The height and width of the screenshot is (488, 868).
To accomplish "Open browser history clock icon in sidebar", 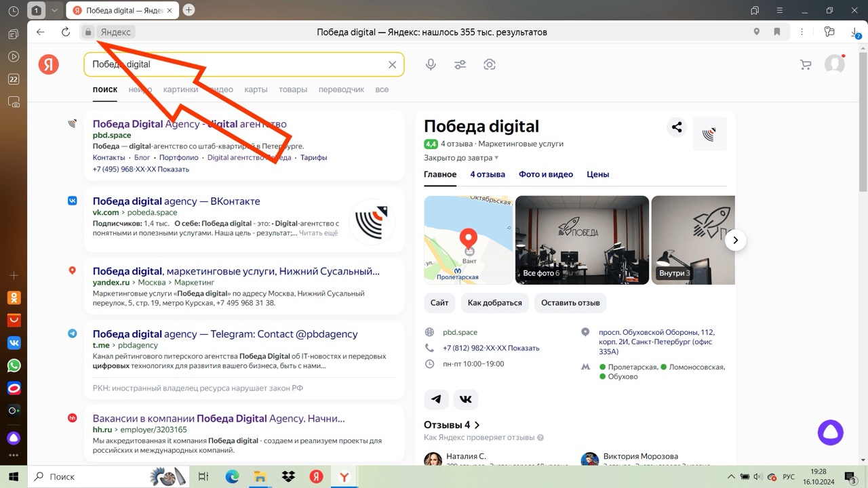I will point(14,11).
